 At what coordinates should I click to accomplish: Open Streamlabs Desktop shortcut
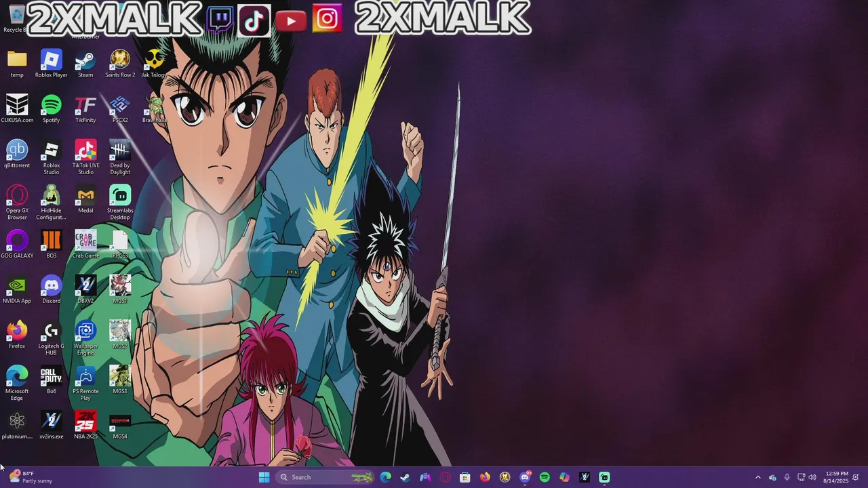click(x=120, y=203)
